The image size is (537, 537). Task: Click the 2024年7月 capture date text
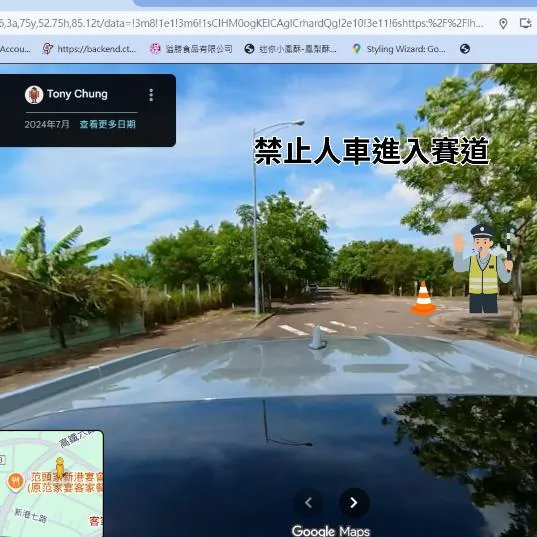pos(47,124)
